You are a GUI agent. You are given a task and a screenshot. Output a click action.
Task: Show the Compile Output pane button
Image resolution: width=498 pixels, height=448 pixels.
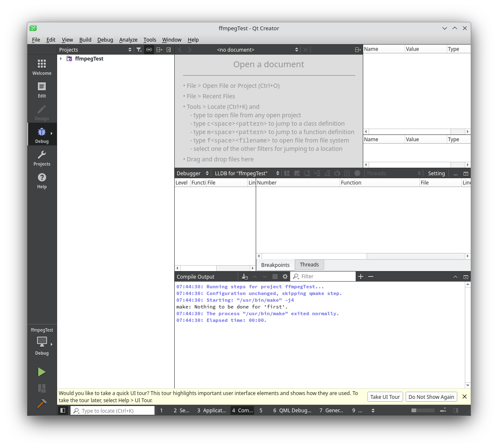[242, 411]
